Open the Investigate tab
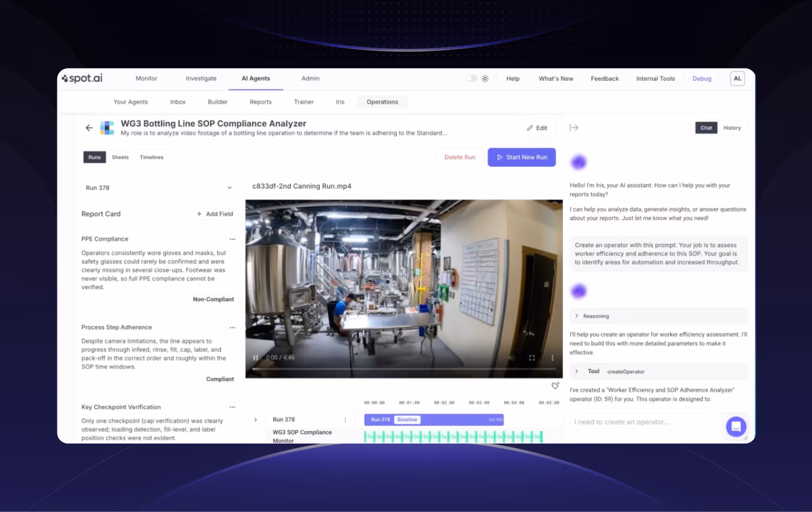The width and height of the screenshot is (812, 512). (x=201, y=79)
